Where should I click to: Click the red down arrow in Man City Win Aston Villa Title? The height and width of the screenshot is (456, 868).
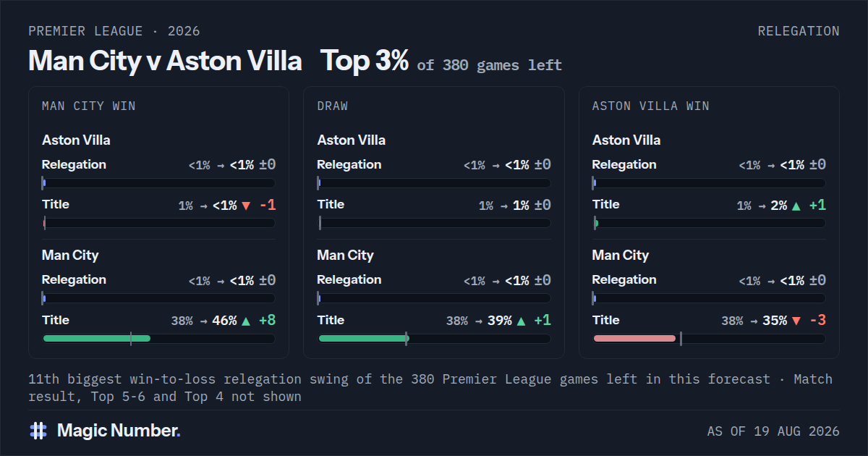click(246, 206)
